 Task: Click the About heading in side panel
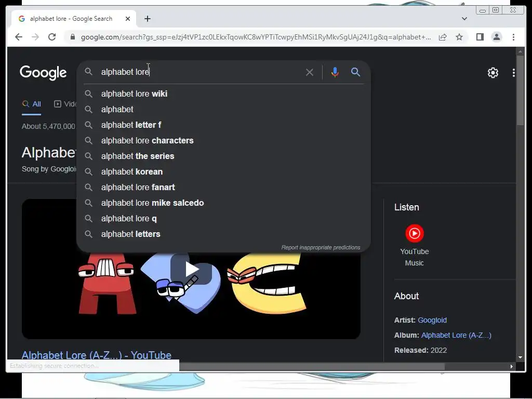pyautogui.click(x=406, y=296)
